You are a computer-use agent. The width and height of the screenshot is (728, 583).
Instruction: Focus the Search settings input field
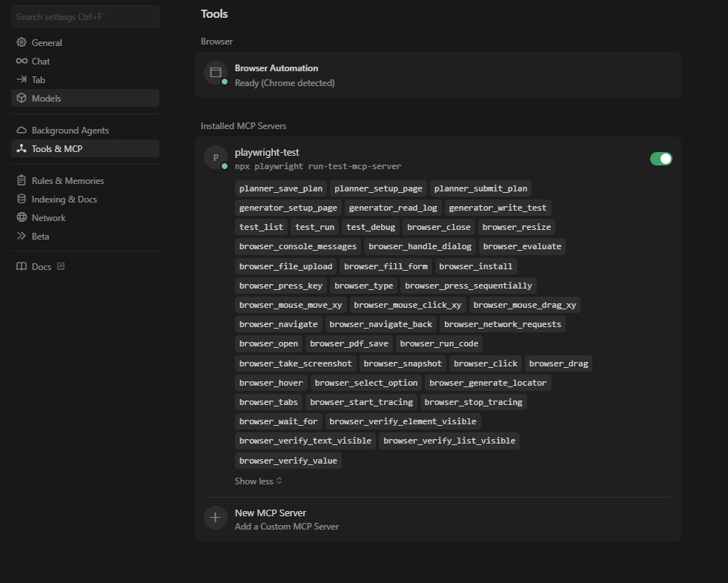point(85,16)
